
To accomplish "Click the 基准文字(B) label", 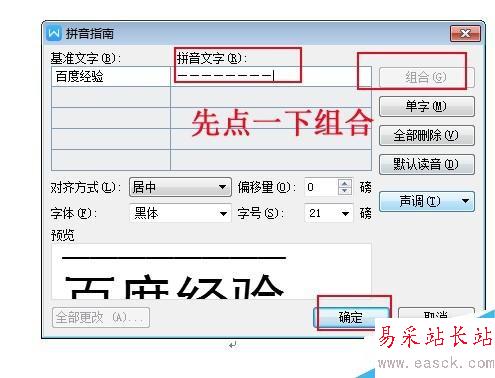I will pos(86,58).
